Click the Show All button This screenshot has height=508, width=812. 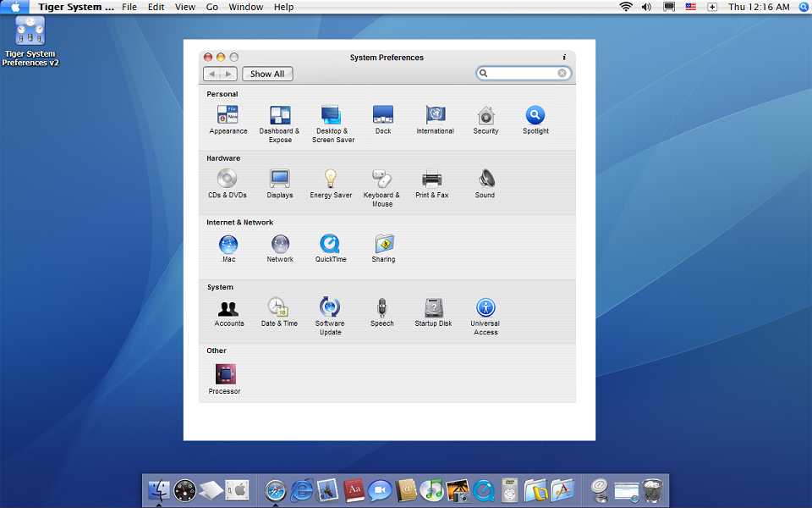coord(267,74)
